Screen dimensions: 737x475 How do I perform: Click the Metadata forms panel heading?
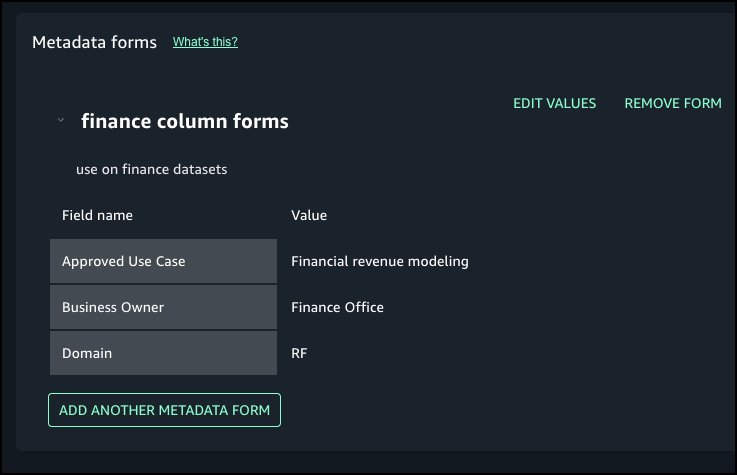pyautogui.click(x=94, y=42)
